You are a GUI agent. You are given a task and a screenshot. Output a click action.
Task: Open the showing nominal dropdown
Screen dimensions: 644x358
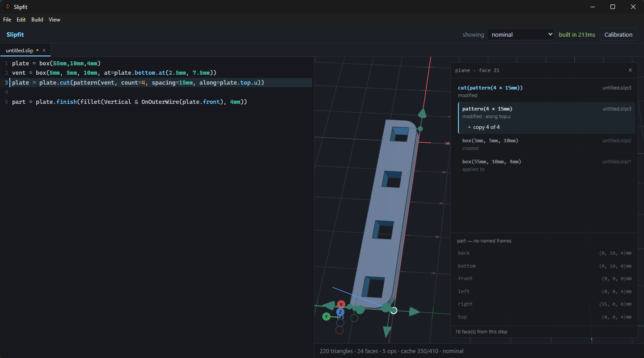pyautogui.click(x=521, y=34)
